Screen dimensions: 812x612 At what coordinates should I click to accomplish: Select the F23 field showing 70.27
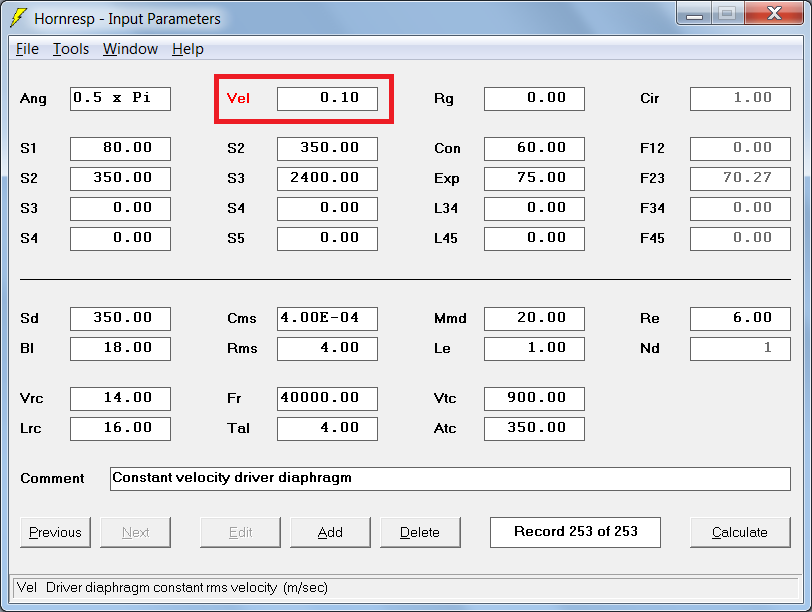click(740, 179)
